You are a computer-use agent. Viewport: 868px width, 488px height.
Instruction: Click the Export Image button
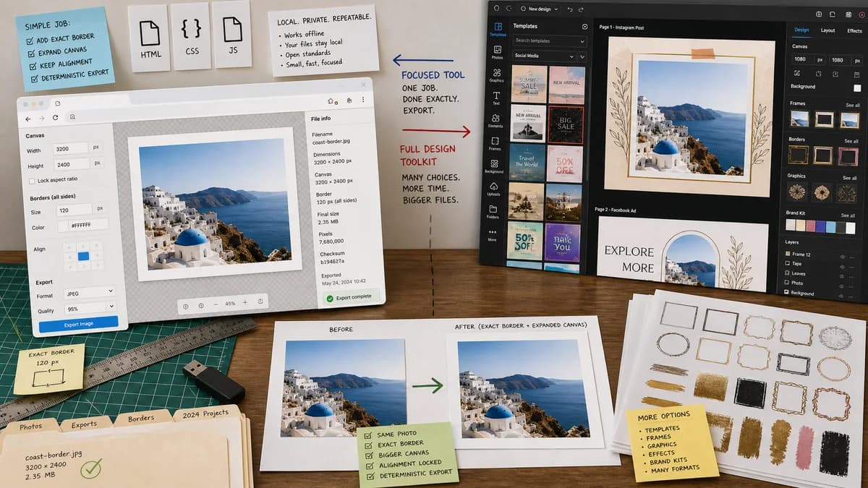[x=78, y=324]
